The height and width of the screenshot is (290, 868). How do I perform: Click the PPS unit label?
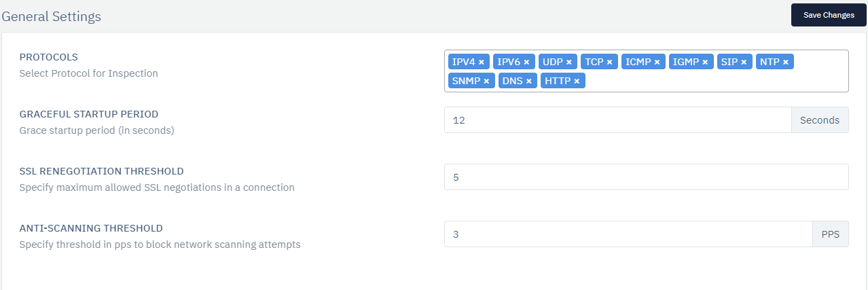(x=831, y=234)
